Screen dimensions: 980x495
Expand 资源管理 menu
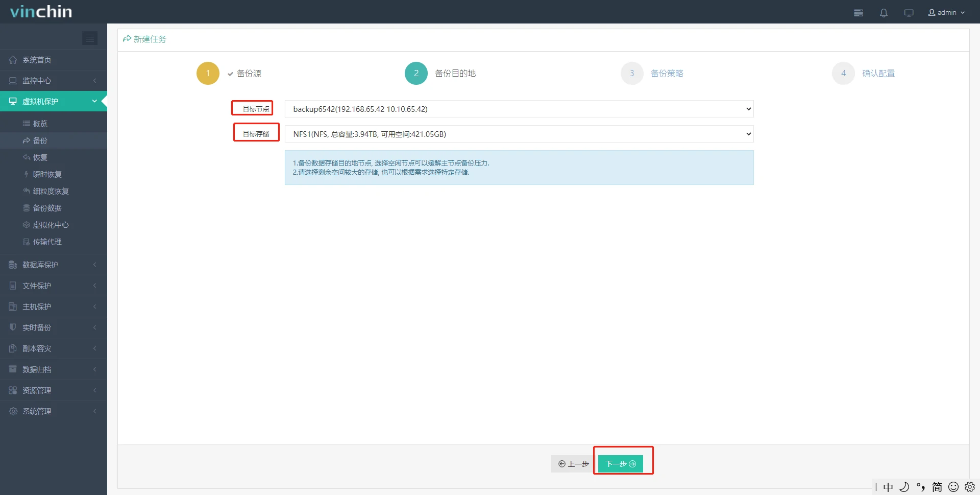click(54, 390)
